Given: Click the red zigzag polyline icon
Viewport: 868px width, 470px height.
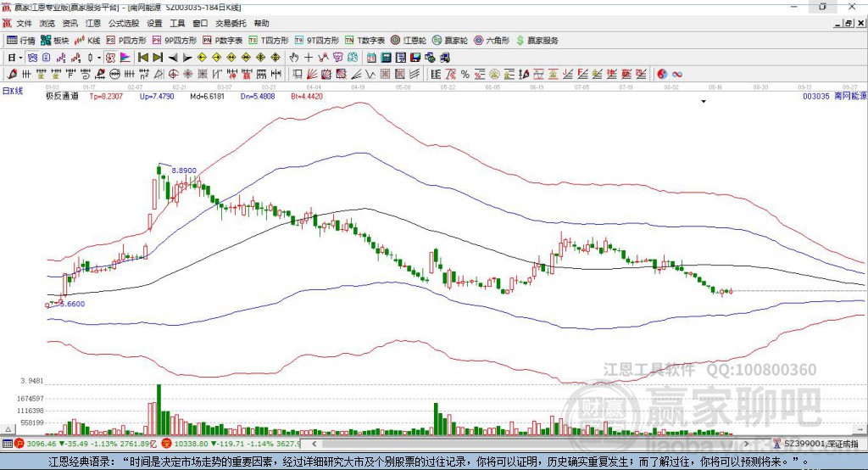Looking at the screenshot, I should [x=323, y=58].
